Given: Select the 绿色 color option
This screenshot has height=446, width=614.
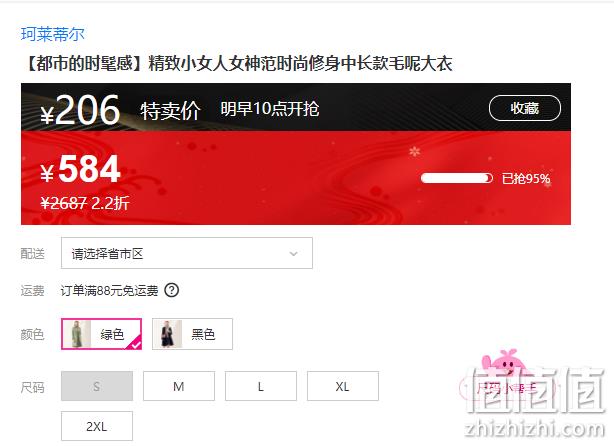Looking at the screenshot, I should click(x=101, y=334).
